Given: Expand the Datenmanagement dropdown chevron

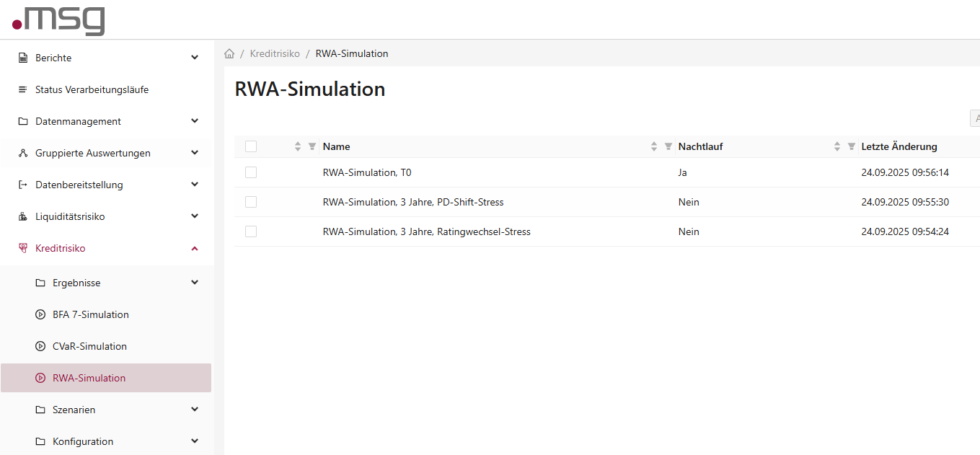Looking at the screenshot, I should coord(194,121).
